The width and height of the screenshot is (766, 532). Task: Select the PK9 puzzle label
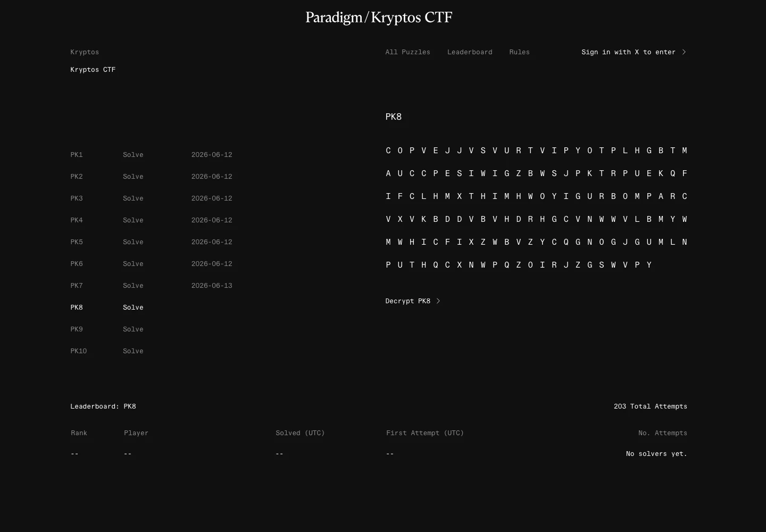pos(77,329)
